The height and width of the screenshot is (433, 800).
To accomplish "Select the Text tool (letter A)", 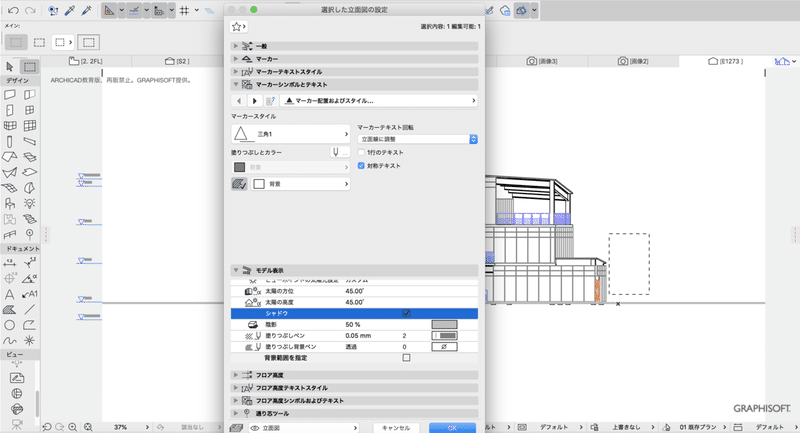I will click(10, 294).
